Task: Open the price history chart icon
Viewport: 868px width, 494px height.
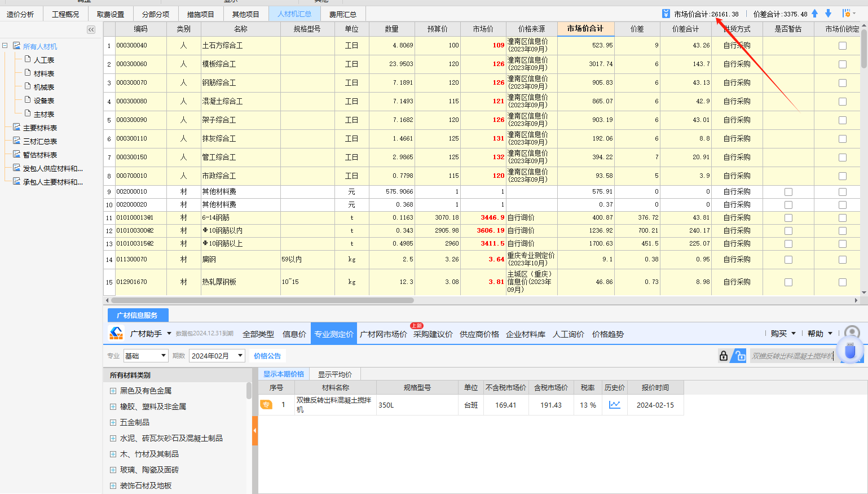Action: pyautogui.click(x=615, y=405)
